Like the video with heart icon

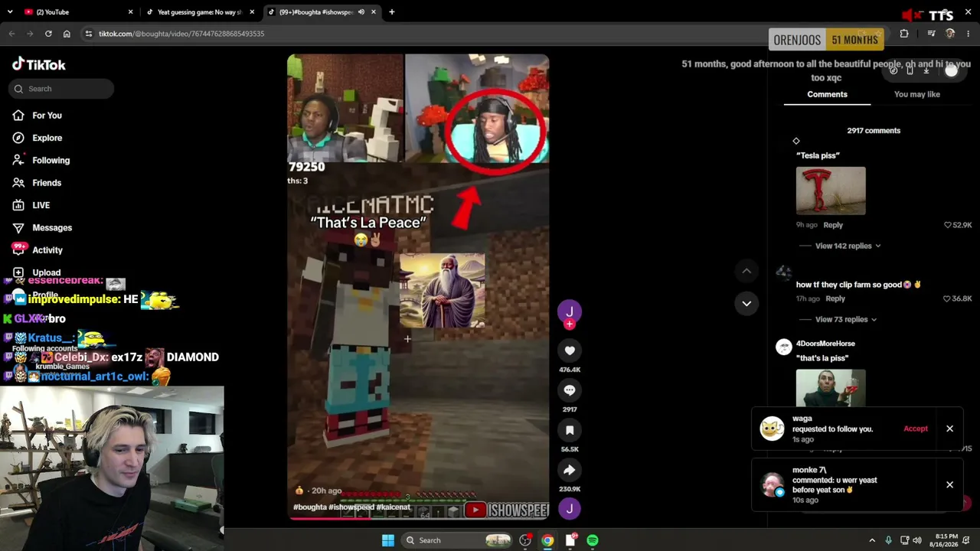(x=570, y=350)
